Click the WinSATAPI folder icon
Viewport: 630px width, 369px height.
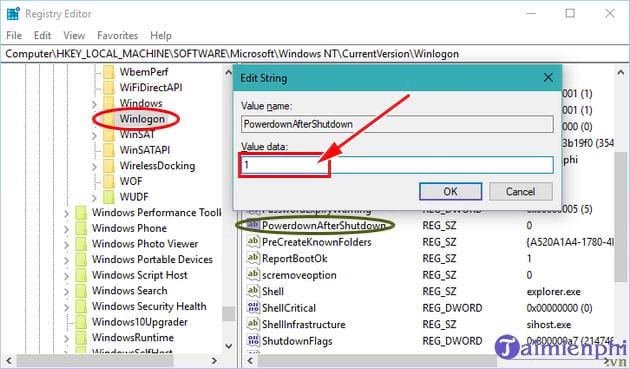tap(108, 150)
